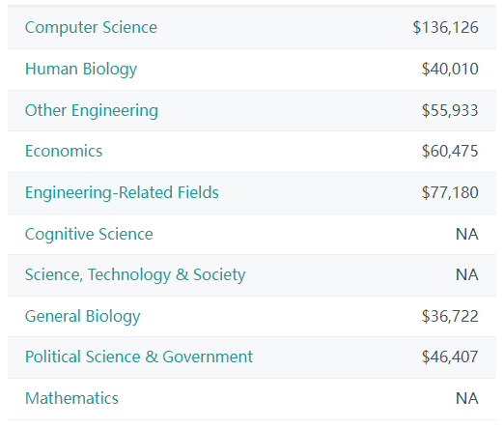The height and width of the screenshot is (428, 504).
Task: Click the NA value for Cognitive Science
Action: [467, 234]
